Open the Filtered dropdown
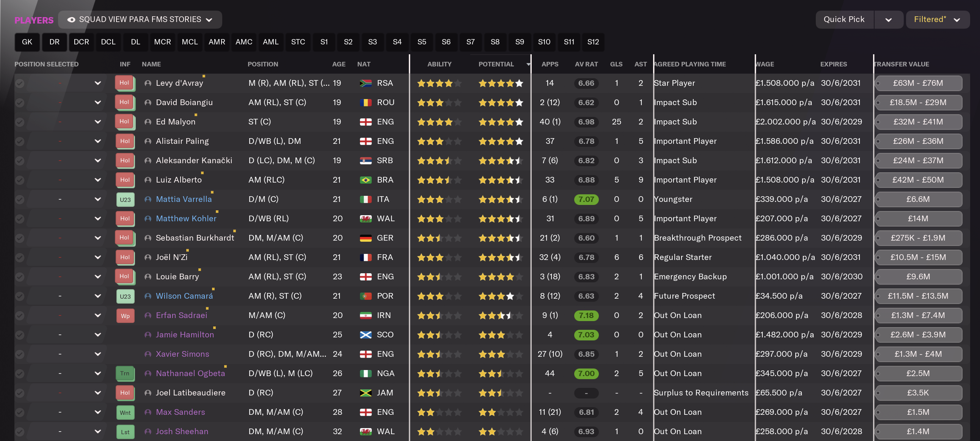This screenshot has width=980, height=441. 938,19
